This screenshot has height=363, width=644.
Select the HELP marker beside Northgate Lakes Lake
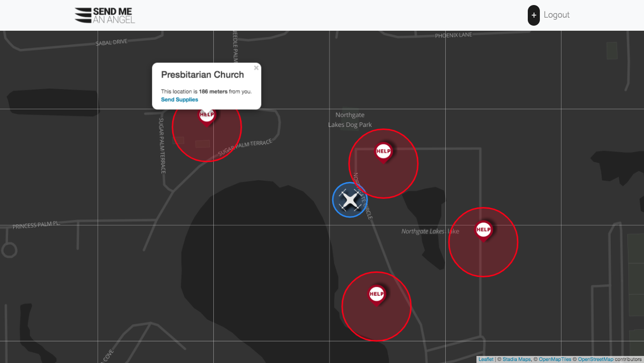[484, 231]
